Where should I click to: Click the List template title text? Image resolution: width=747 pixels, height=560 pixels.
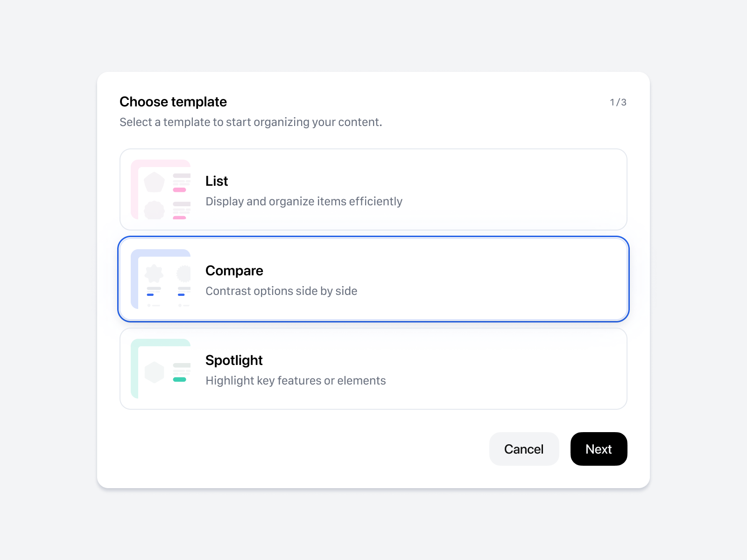point(216,181)
